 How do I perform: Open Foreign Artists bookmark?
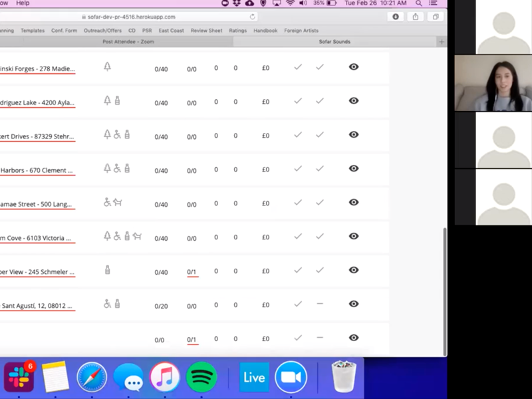tap(301, 31)
